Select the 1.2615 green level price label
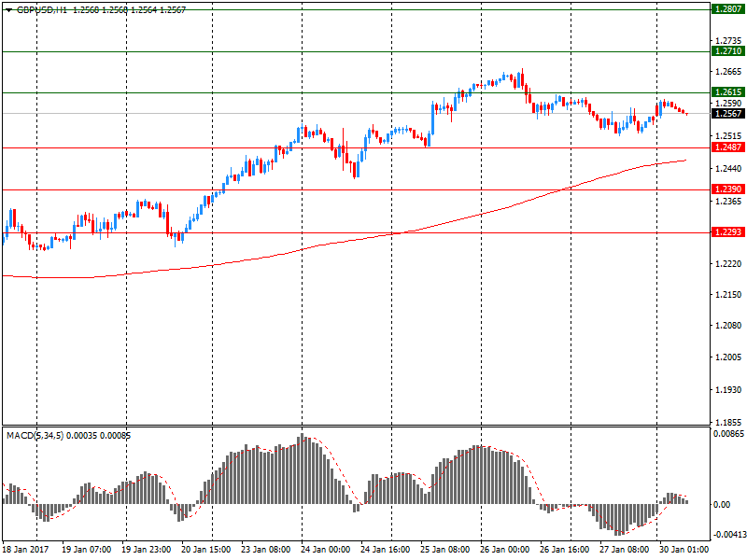 [x=728, y=91]
